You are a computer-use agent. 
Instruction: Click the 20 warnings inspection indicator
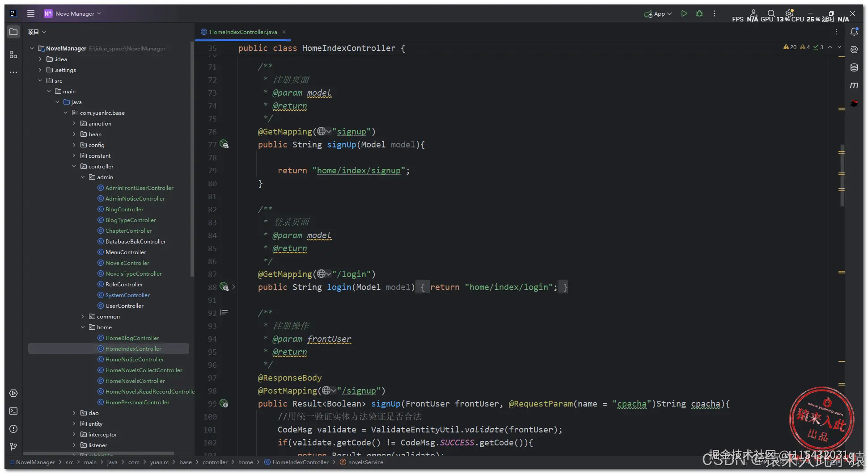(x=790, y=47)
